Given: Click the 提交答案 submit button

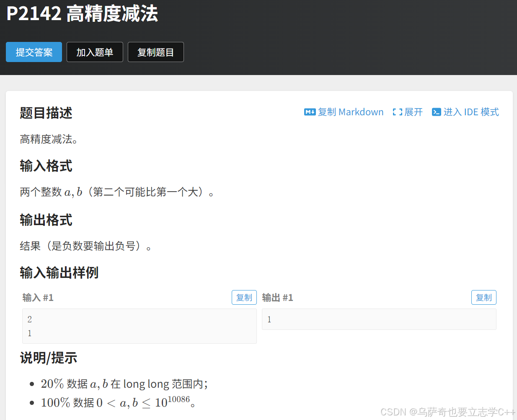Looking at the screenshot, I should [x=34, y=52].
